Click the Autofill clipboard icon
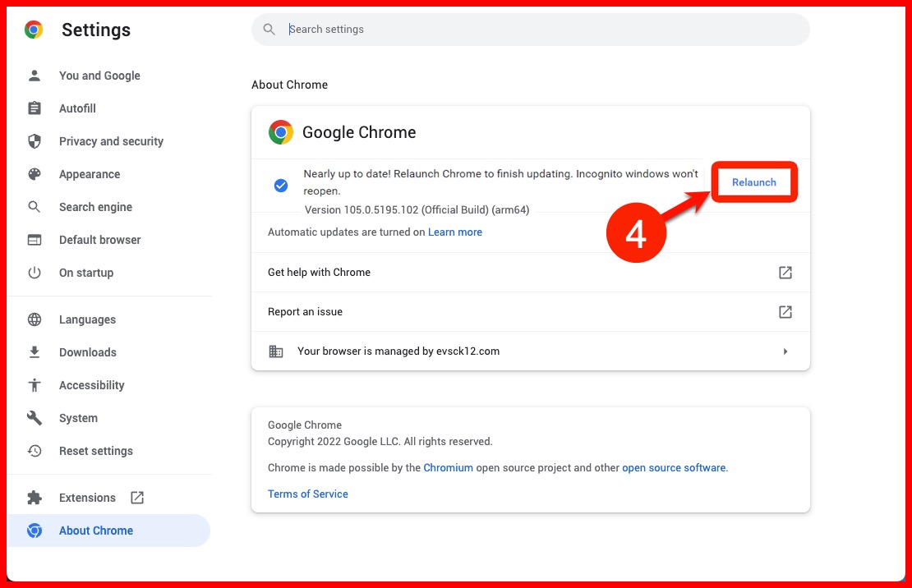The image size is (912, 588). [35, 108]
